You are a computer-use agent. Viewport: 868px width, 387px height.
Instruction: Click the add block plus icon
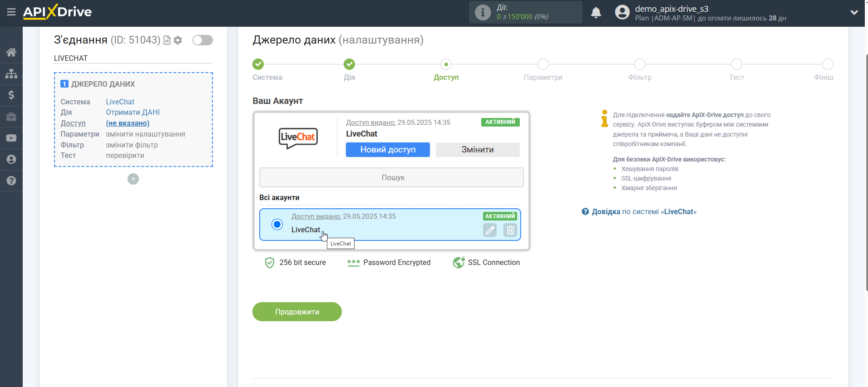133,179
